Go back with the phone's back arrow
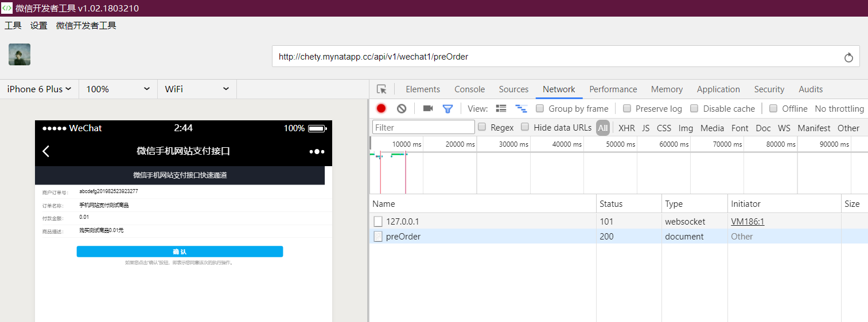 (x=46, y=151)
